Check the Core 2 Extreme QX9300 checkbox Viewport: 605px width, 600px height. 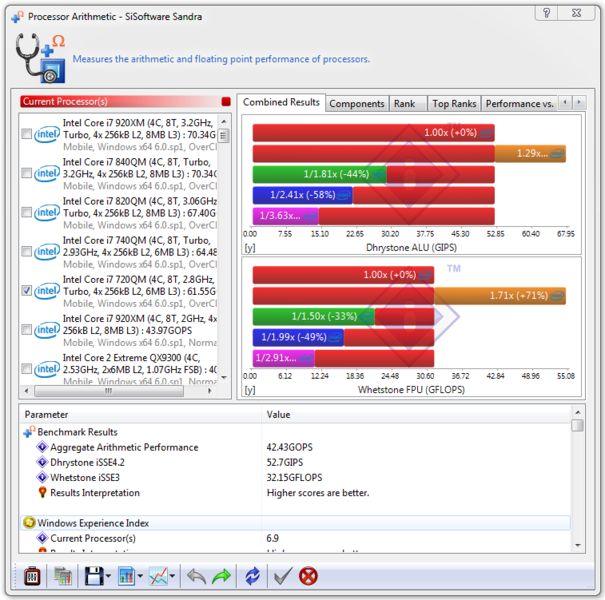[x=26, y=368]
